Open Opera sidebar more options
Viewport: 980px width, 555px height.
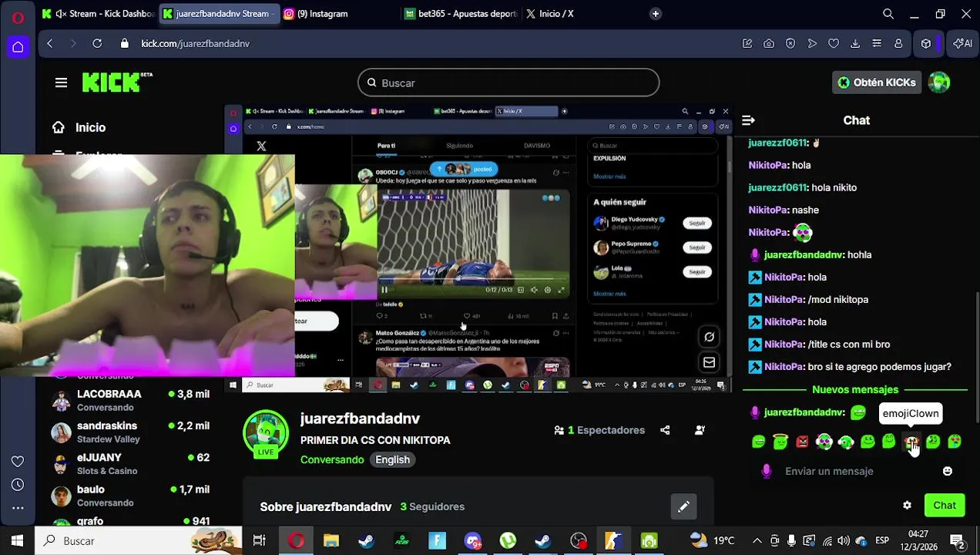coord(18,508)
